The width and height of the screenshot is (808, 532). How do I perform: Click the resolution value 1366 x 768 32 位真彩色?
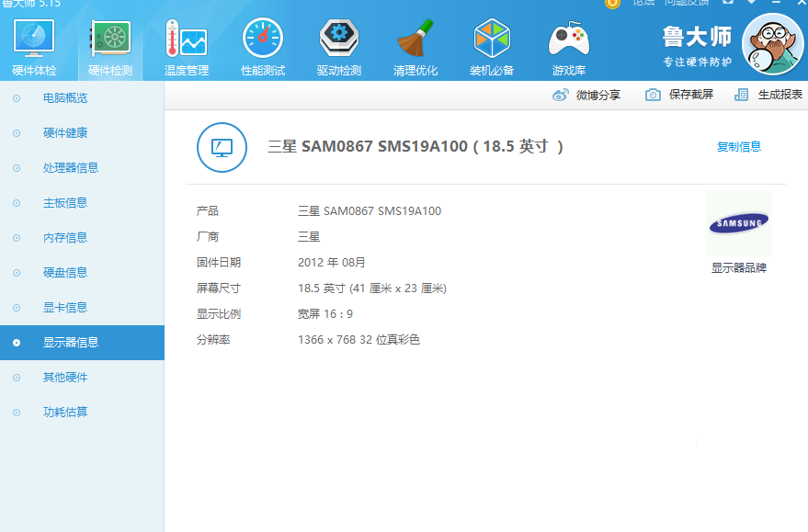pos(358,340)
